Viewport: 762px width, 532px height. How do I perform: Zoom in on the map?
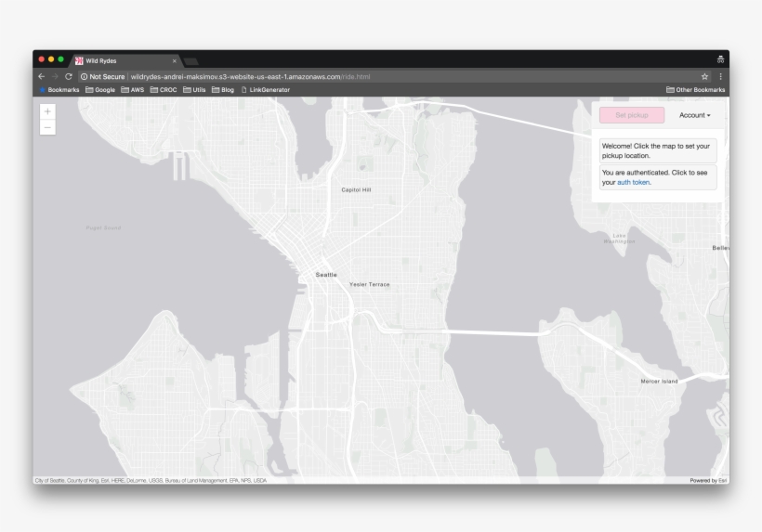point(48,111)
